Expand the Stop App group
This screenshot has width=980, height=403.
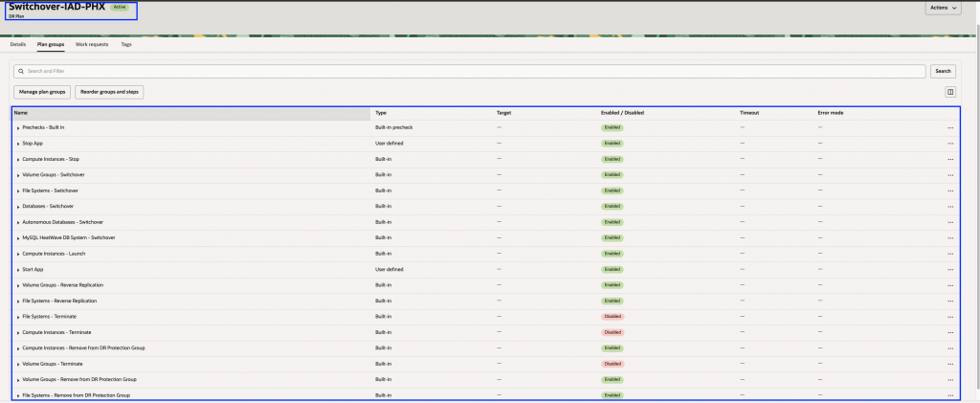click(18, 144)
